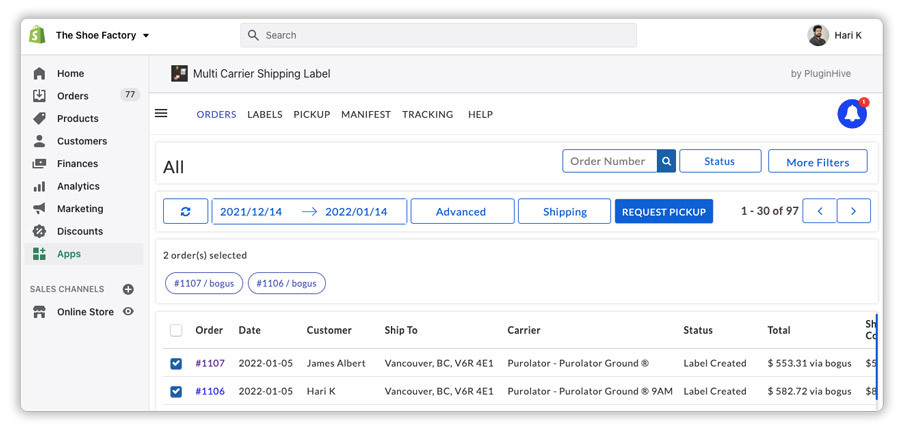Click the Home house icon in sidebar
Image resolution: width=900 pixels, height=427 pixels.
coord(39,73)
